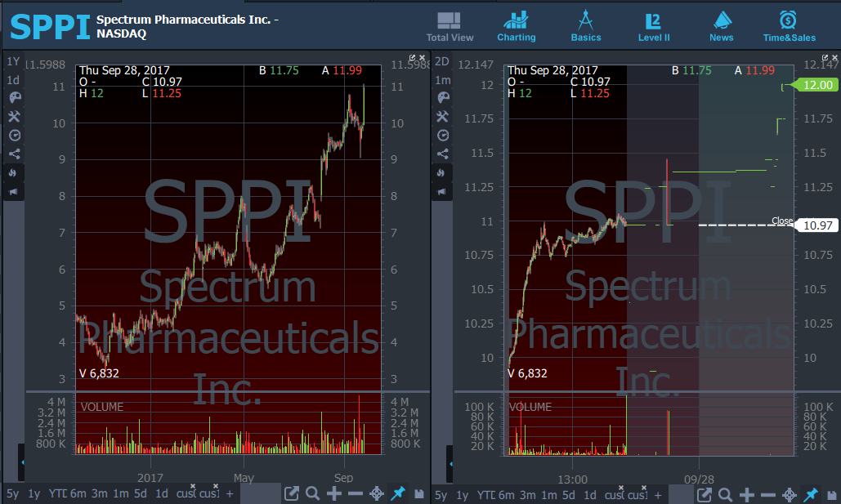Open the News feed

pos(722,27)
